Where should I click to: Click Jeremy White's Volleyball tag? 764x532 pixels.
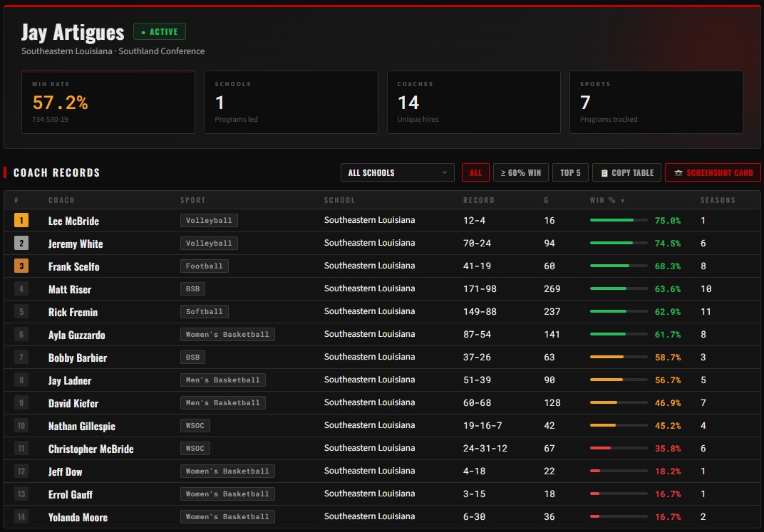[209, 243]
